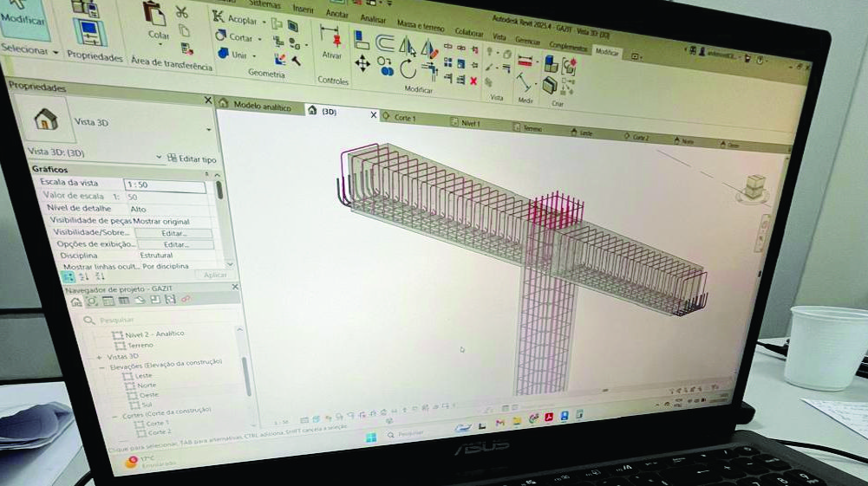
Task: Click the scissors cut icon
Action: point(181,11)
